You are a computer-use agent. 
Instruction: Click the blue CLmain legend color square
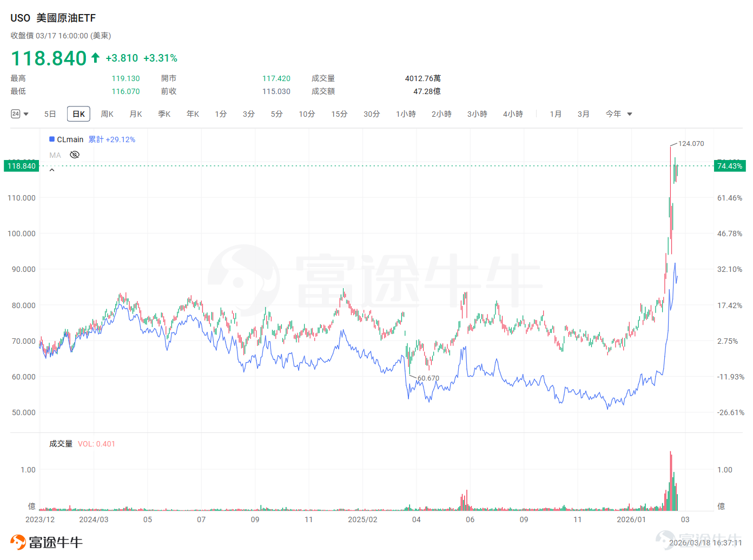(x=52, y=139)
